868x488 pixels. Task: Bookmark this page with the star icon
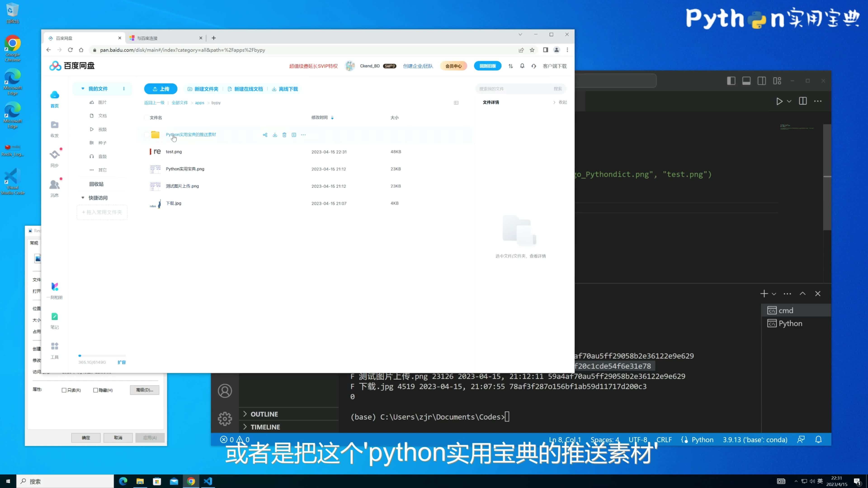(532, 50)
